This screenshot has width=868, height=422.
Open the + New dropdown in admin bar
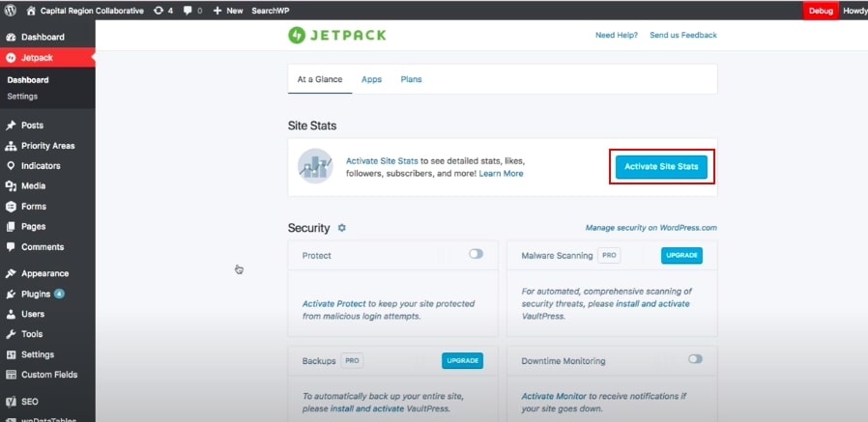point(228,11)
